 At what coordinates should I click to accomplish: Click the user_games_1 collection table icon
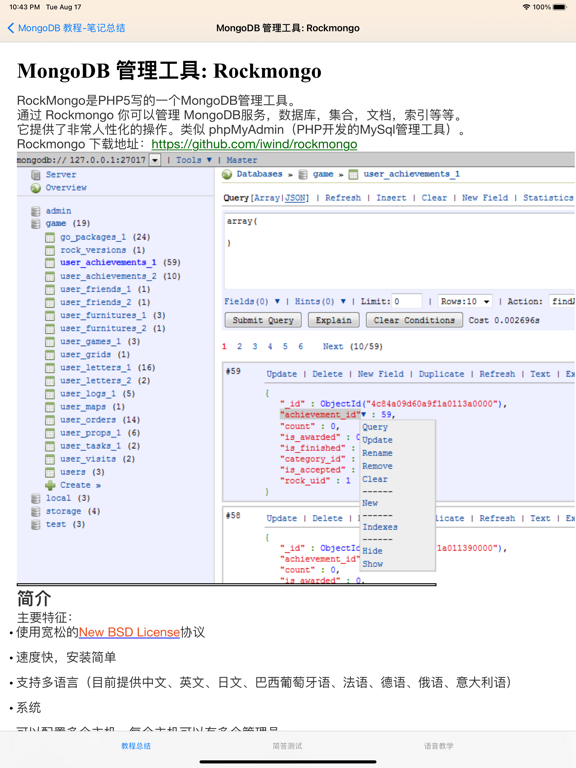[x=50, y=341]
